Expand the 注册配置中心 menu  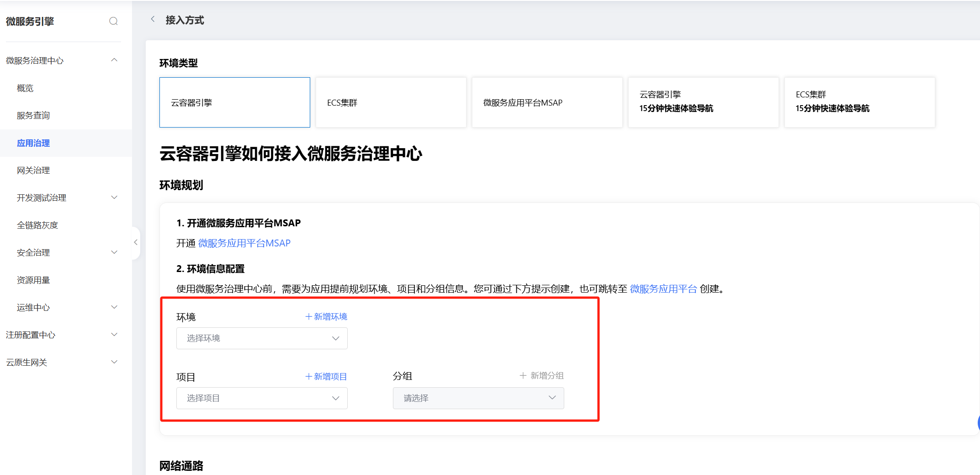tap(114, 335)
